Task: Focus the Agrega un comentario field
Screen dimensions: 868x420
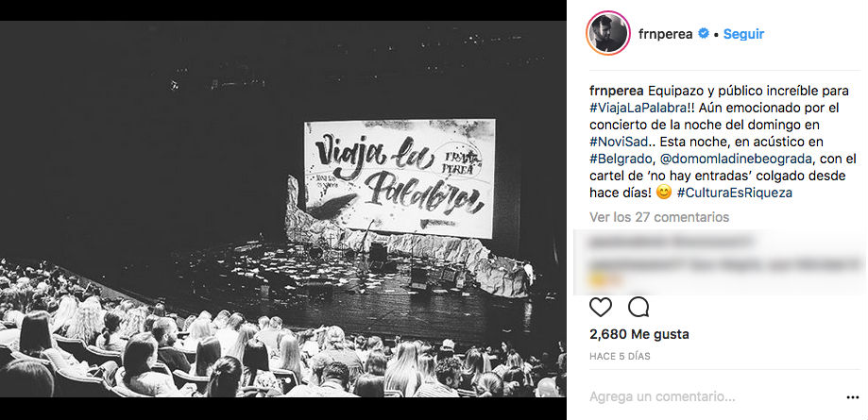Action: pyautogui.click(x=714, y=396)
